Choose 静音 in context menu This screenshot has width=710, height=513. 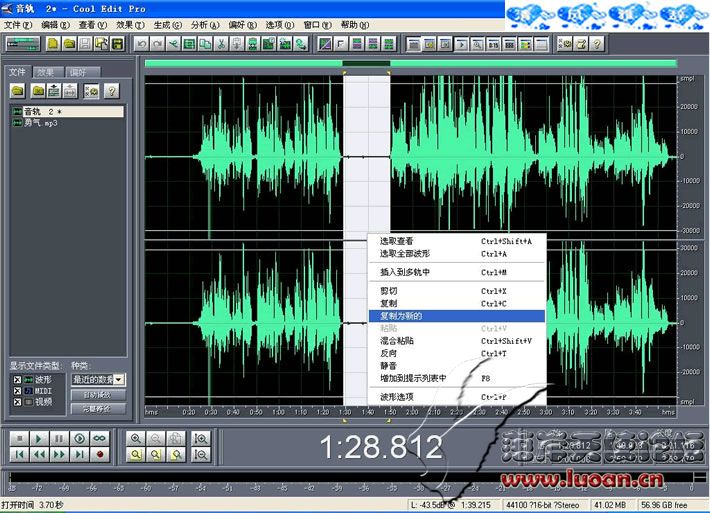tap(457, 366)
